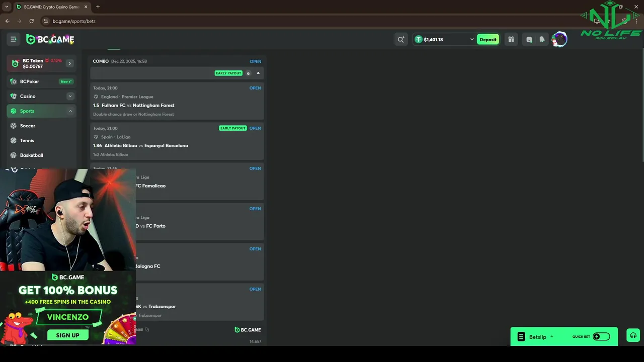Viewport: 644px width, 362px height.
Task: Click soccer icon beside Spain LaLiga
Action: point(96,137)
